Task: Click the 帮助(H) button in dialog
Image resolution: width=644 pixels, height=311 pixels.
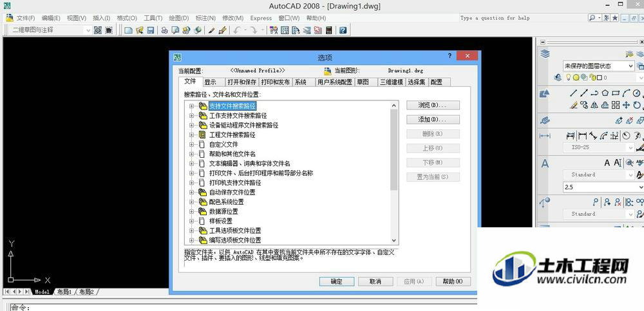Action: (453, 281)
